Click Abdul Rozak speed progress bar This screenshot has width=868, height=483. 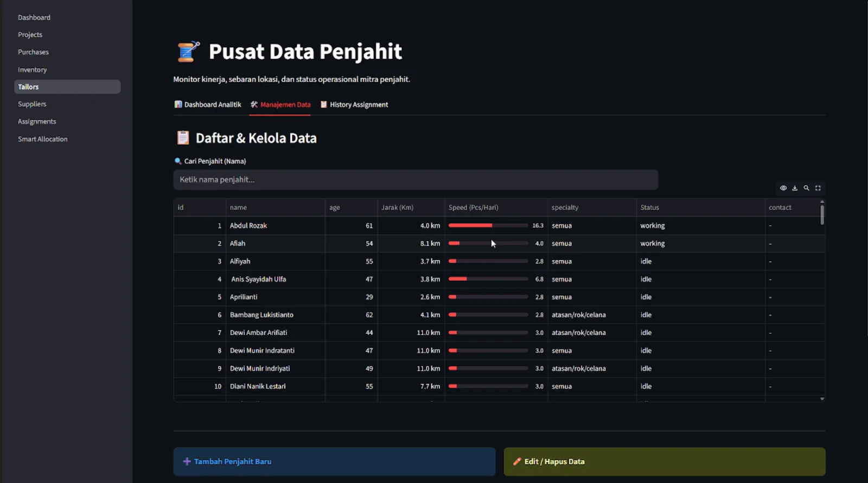(x=488, y=225)
